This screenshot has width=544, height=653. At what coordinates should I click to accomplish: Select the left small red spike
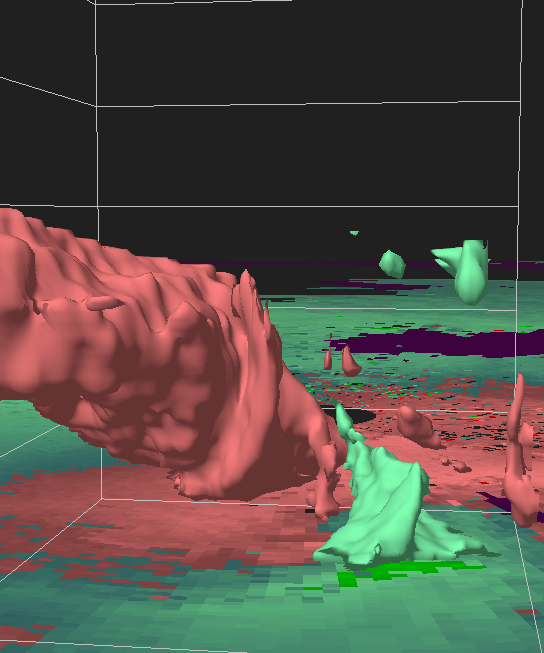328,358
